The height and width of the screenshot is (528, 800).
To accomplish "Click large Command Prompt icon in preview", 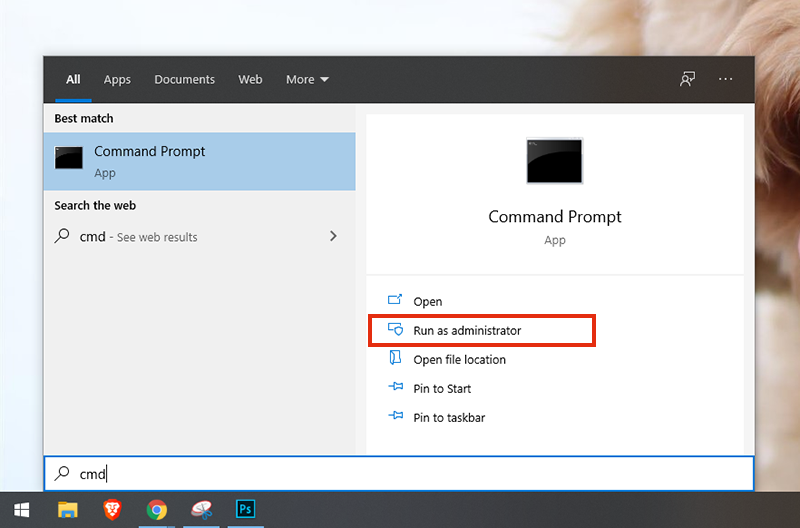I will 555,161.
